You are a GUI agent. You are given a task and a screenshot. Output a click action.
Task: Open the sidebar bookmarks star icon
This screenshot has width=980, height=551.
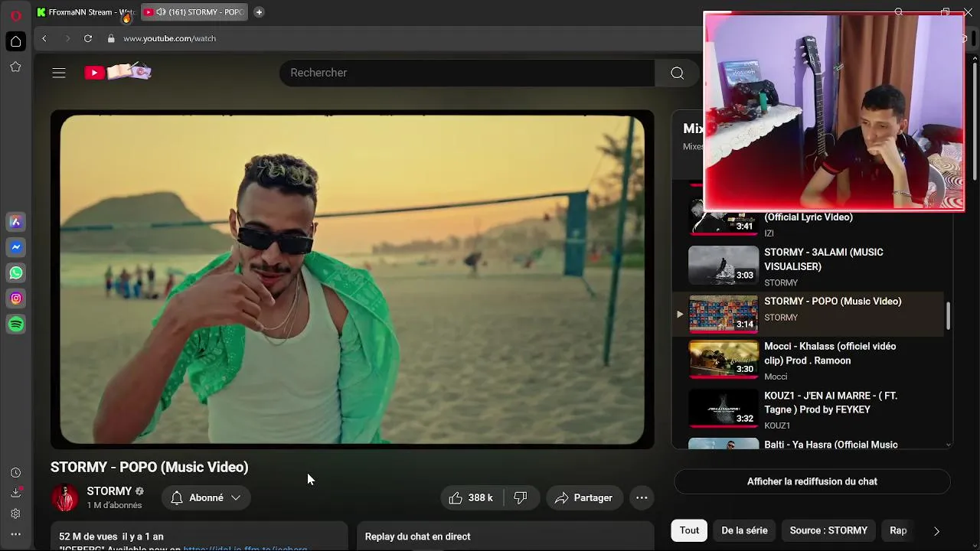(15, 67)
